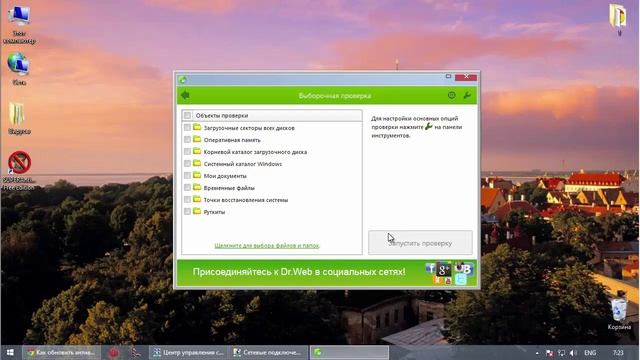Viewport: 640px width, 360px height.
Task: Click the Корневой каталог загрузочного диска label
Action: click(255, 152)
